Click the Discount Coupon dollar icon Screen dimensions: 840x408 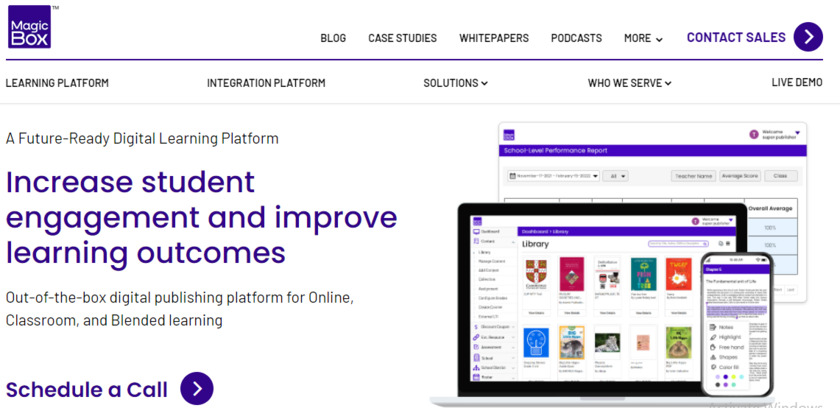[476, 327]
